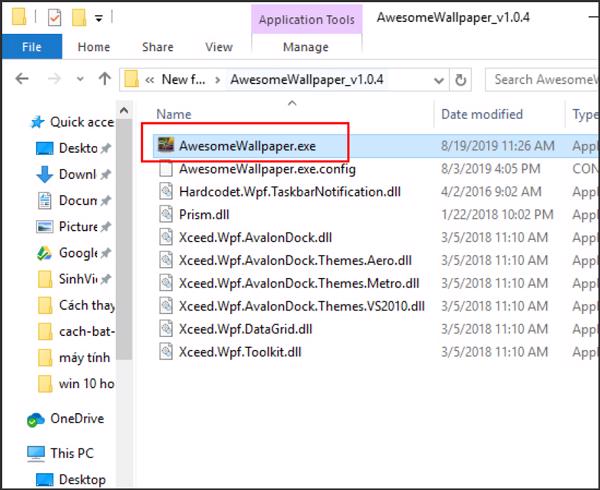Click the AwesomeWallpaper_v1.0.4 breadcrumb segment
This screenshot has width=600, height=490.
(307, 79)
